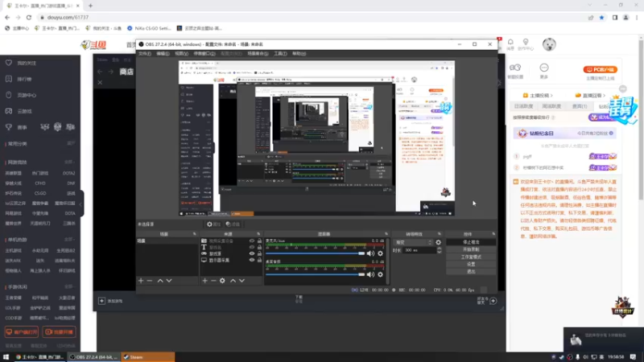This screenshot has width=644, height=362.
Task: Toggle the lock on the 游戏源 source
Action: coord(259,253)
